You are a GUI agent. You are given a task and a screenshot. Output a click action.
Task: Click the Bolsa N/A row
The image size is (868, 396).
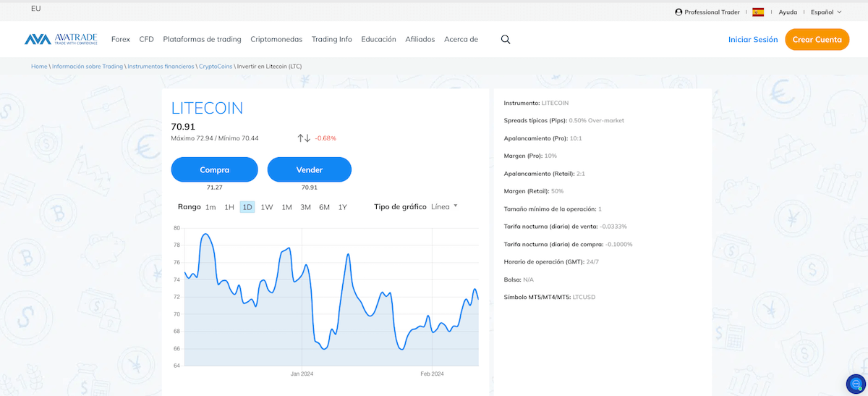pyautogui.click(x=519, y=279)
